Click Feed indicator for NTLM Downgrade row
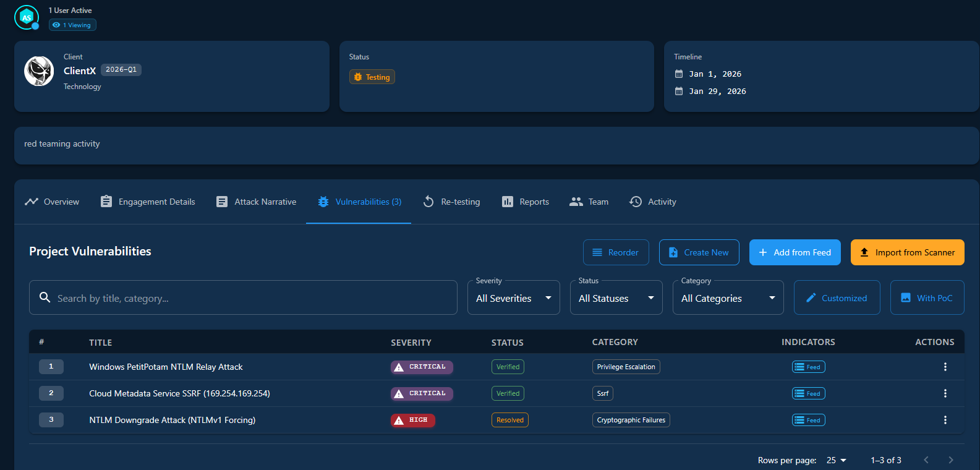 tap(809, 420)
